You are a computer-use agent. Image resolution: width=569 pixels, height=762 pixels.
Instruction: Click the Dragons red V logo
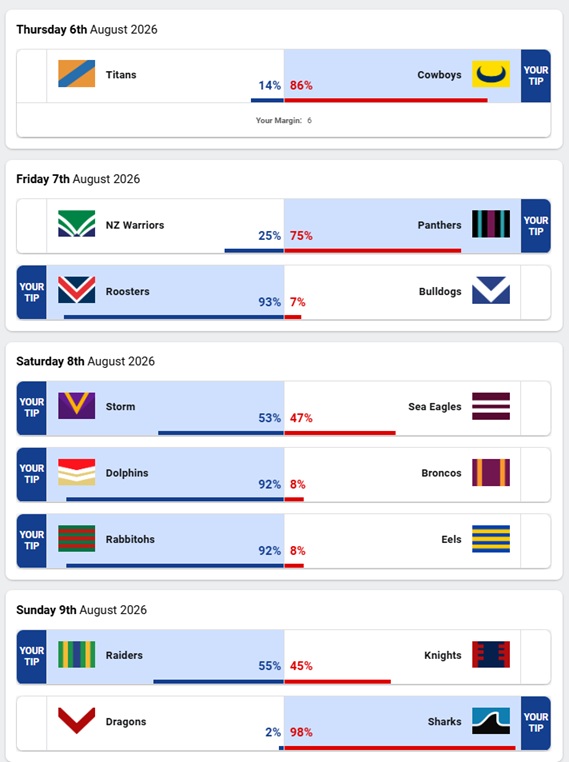pyautogui.click(x=76, y=721)
